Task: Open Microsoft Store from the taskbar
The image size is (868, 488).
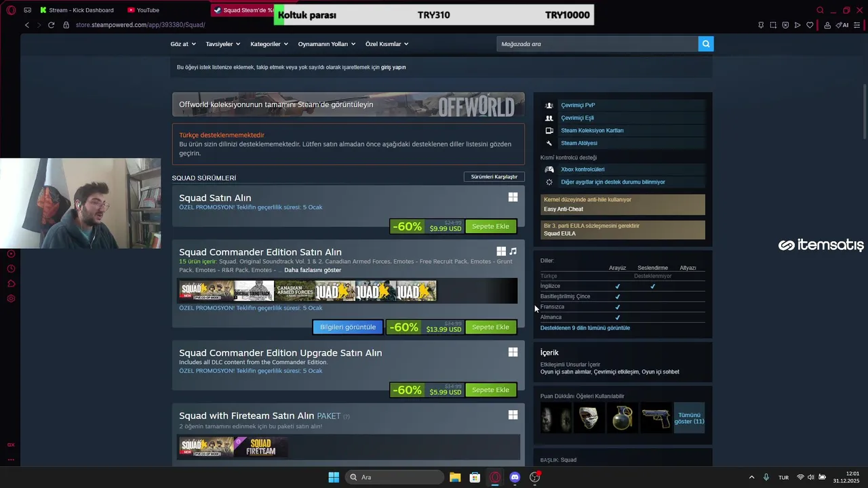Action: click(475, 477)
